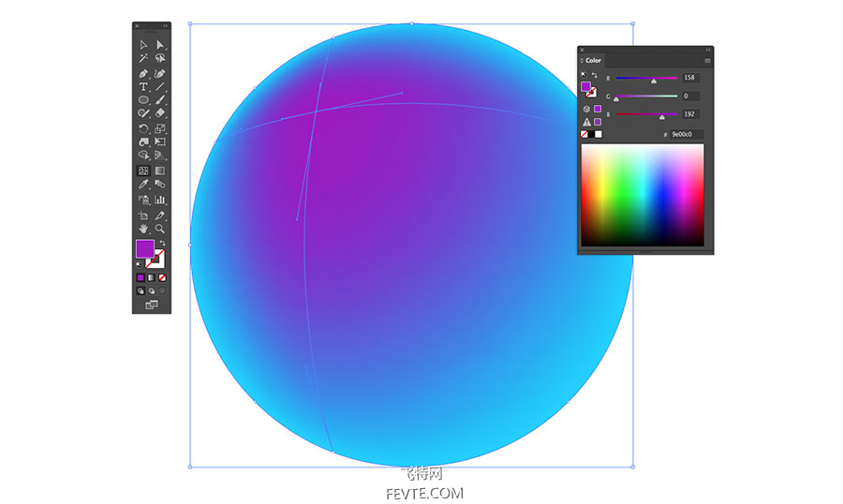Click the G slider track
Screen dimensions: 843x504
point(646,96)
